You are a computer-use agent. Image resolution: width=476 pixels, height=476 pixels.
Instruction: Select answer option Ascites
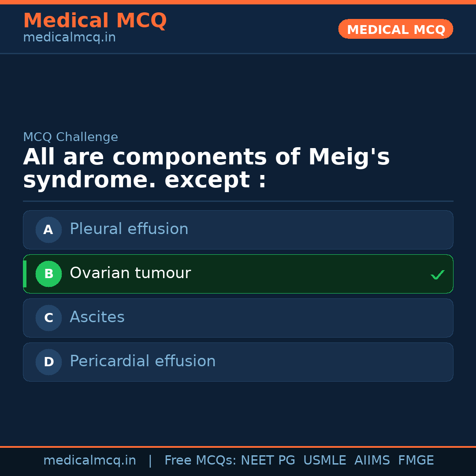[x=238, y=318]
